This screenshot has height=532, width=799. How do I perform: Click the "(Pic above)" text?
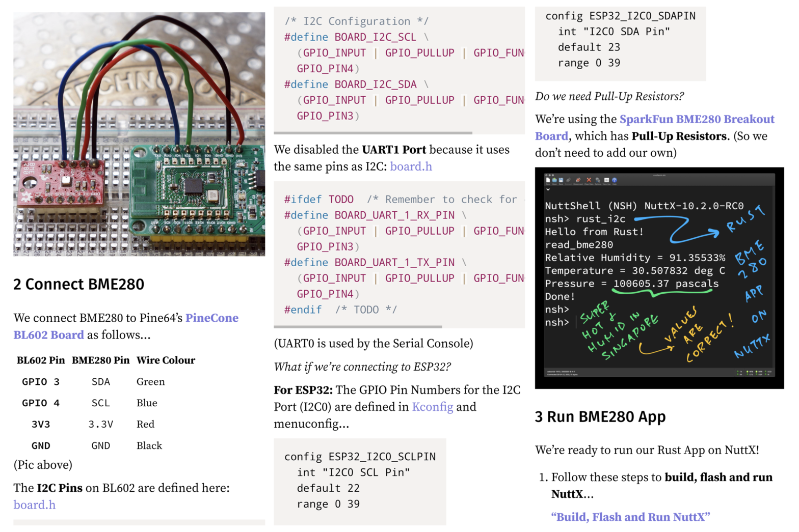[x=43, y=465]
